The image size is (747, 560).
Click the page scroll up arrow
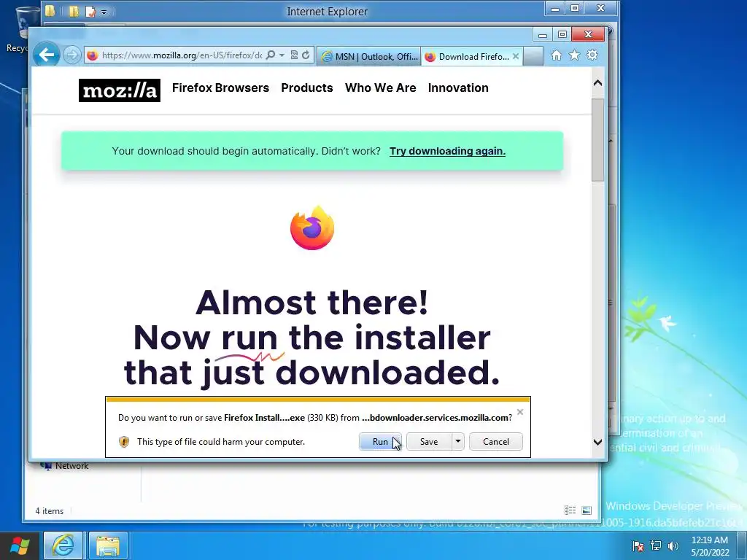(598, 83)
